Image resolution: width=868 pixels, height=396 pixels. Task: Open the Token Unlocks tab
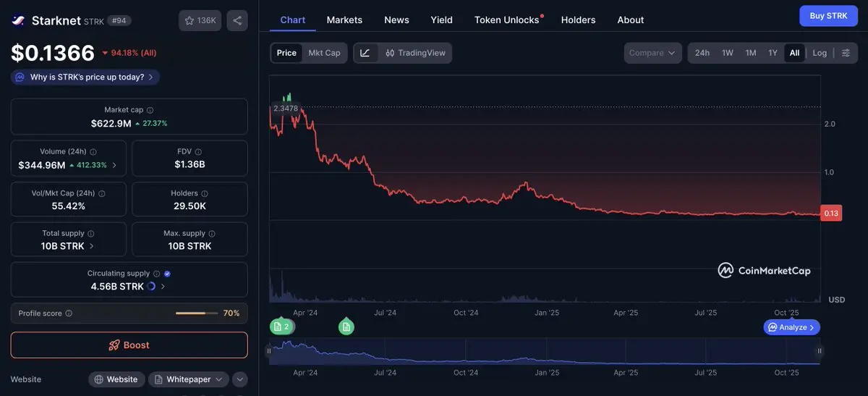pos(507,20)
